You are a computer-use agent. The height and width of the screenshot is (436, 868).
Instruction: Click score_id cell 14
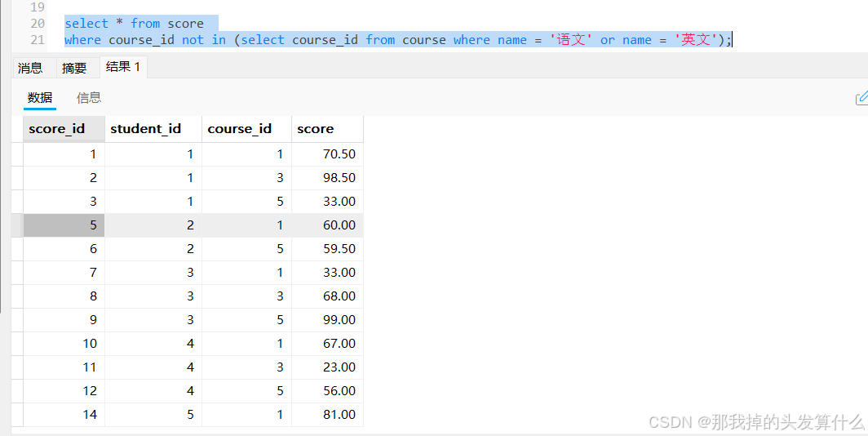click(64, 415)
